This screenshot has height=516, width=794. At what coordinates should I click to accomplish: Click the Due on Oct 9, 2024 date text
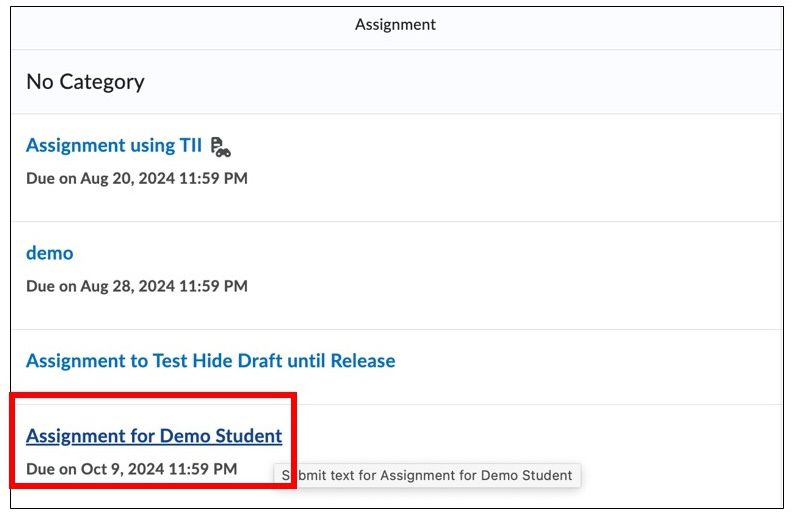coord(131,468)
